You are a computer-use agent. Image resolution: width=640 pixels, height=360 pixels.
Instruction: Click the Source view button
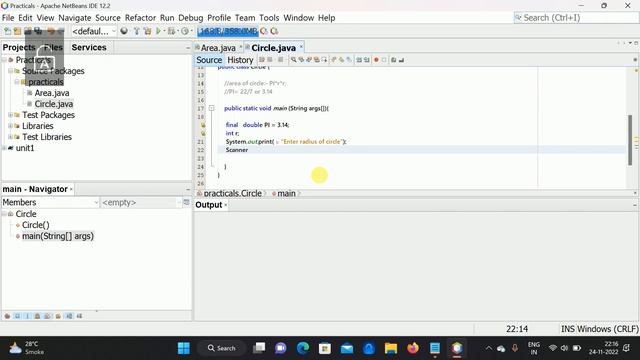[209, 60]
